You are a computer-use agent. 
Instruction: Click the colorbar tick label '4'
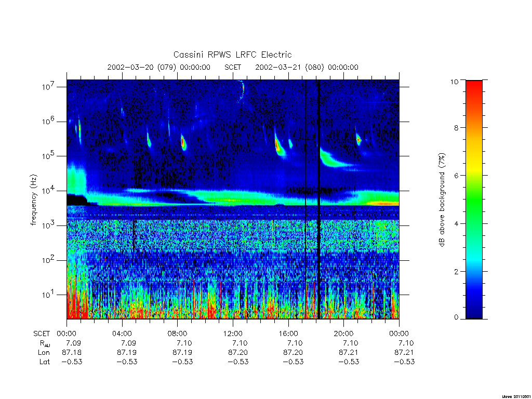[x=456, y=224]
